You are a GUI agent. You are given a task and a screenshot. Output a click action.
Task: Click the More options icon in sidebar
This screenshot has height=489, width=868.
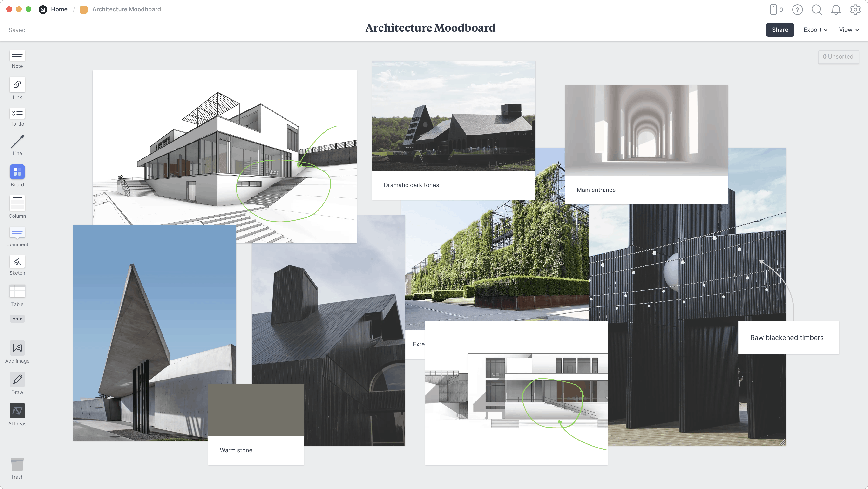[17, 319]
